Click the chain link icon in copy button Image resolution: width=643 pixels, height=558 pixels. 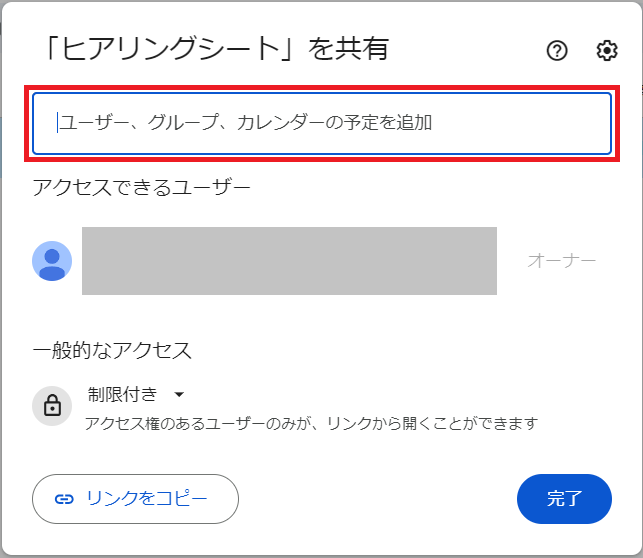point(64,499)
